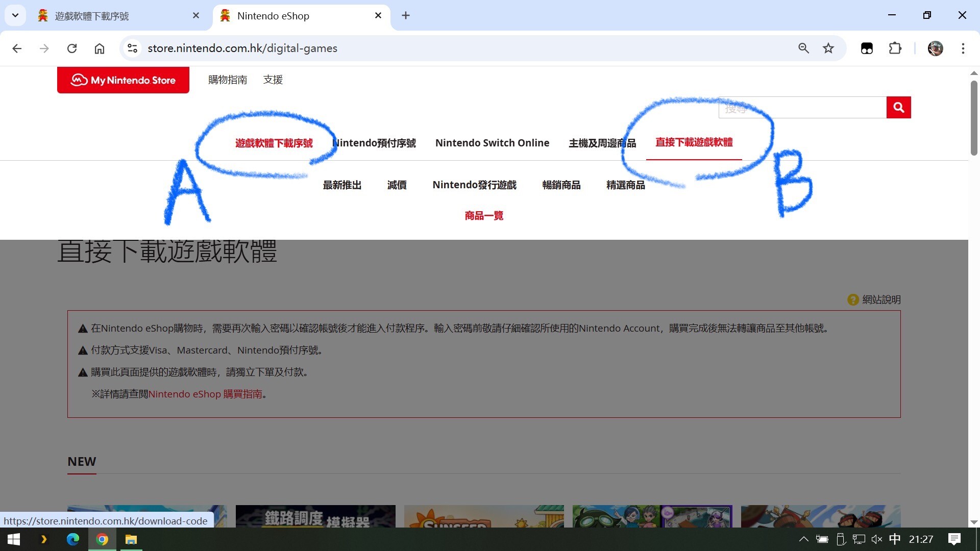Open a new browser tab with plus
The height and width of the screenshot is (551, 980).
(406, 16)
